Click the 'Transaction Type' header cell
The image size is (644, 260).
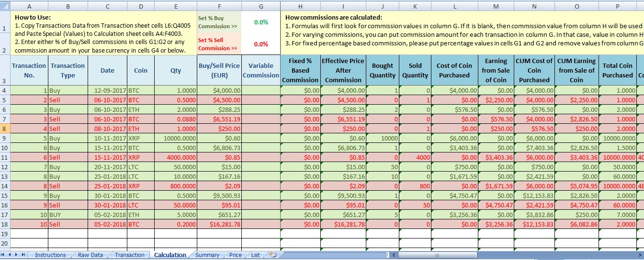tap(68, 70)
